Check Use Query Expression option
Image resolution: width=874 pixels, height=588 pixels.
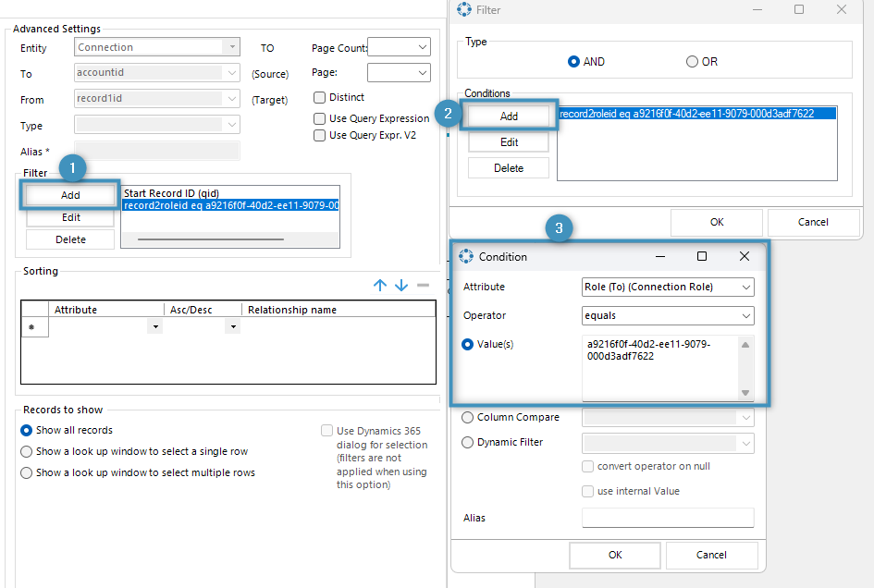[320, 118]
